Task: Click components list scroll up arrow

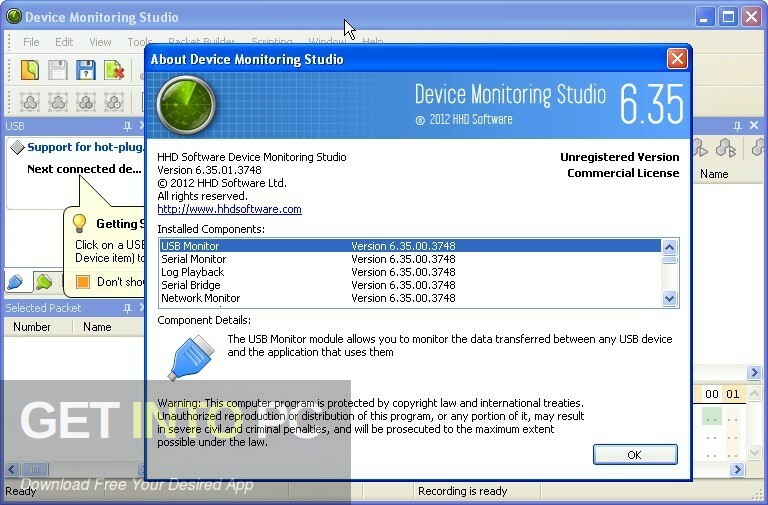Action: coord(670,247)
